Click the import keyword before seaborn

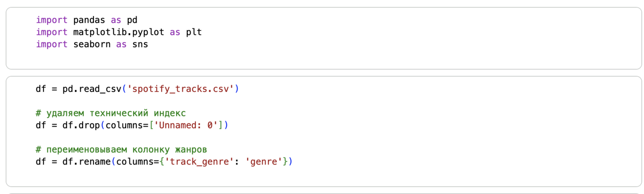coord(51,44)
